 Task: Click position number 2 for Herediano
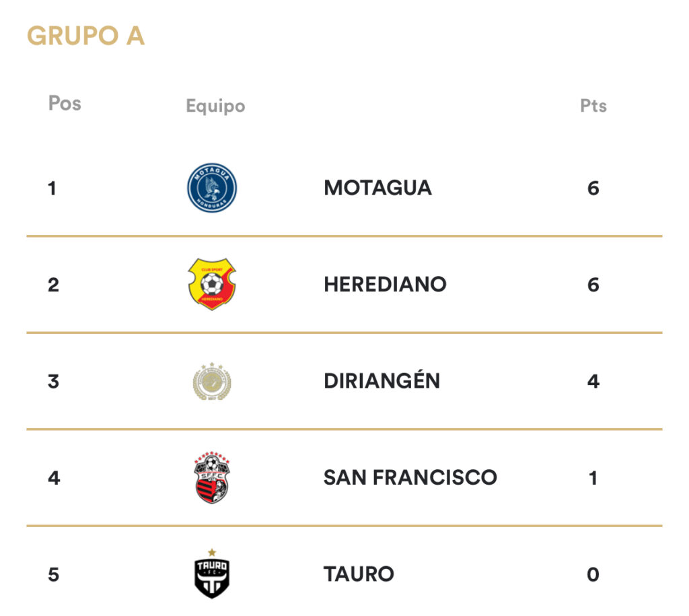(x=53, y=284)
